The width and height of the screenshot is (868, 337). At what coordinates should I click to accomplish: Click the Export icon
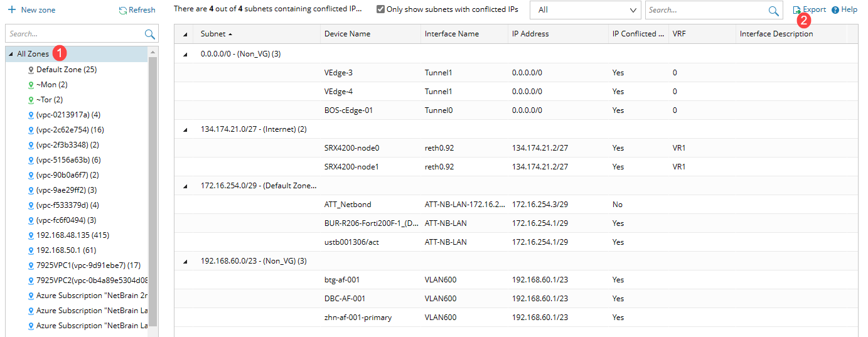point(797,10)
